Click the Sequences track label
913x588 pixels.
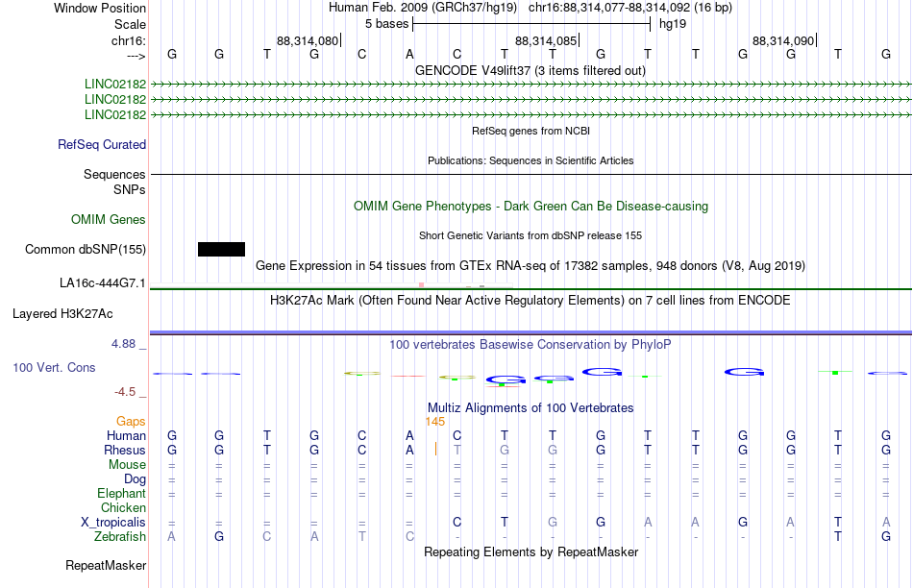[x=114, y=174]
